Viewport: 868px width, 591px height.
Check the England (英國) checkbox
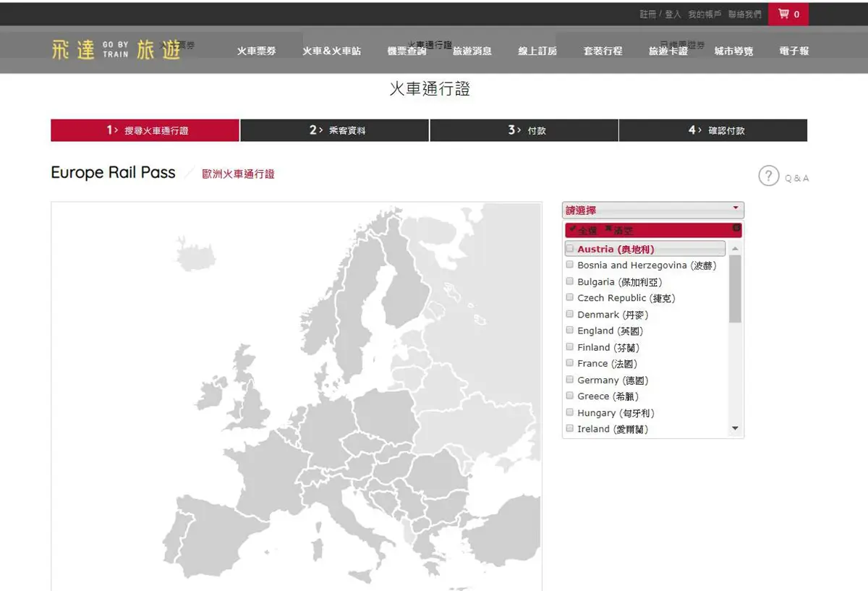click(x=570, y=330)
